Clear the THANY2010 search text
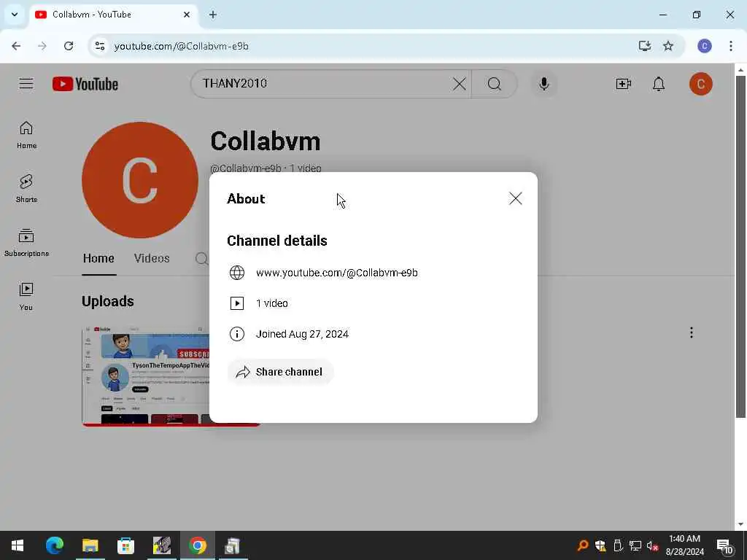747x560 pixels. (460, 84)
